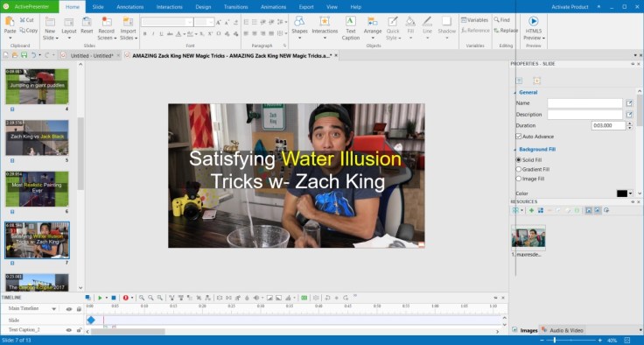
Task: Click the edit icon beside Name field
Action: coord(629,103)
